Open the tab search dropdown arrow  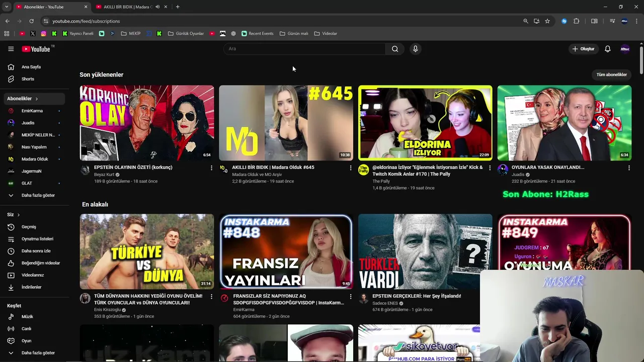pos(7,7)
